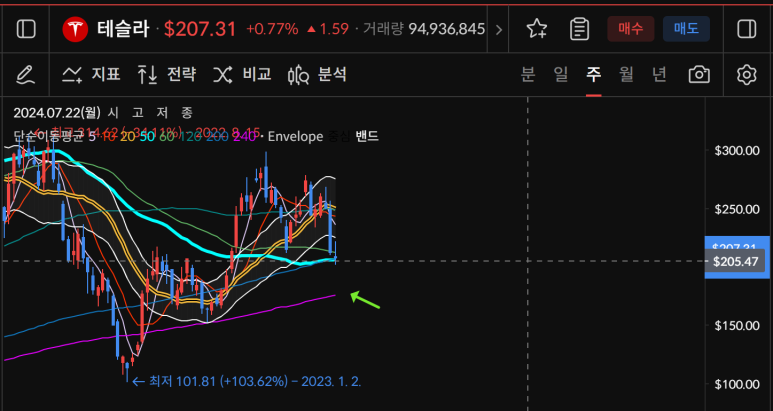Take chart snapshot with camera icon
Image resolution: width=773 pixels, height=411 pixels.
[x=699, y=74]
